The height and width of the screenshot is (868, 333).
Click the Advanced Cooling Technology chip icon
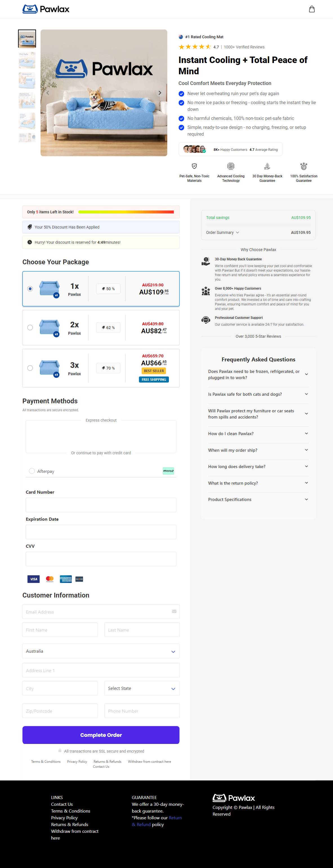click(x=231, y=166)
